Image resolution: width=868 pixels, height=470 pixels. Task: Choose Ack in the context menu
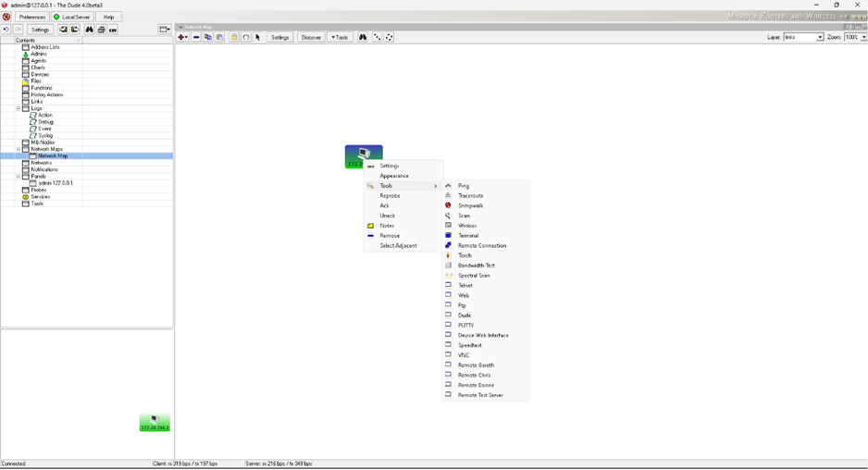tap(404, 205)
